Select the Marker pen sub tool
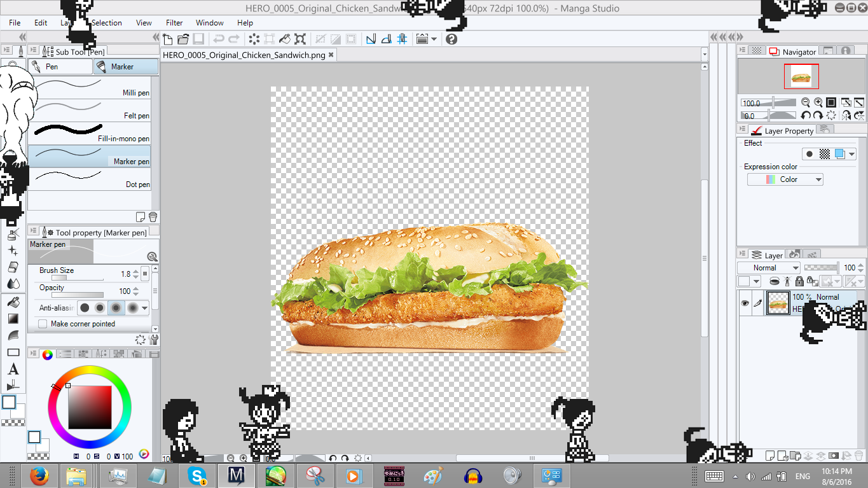Viewport: 868px width, 488px height. pyautogui.click(x=90, y=156)
